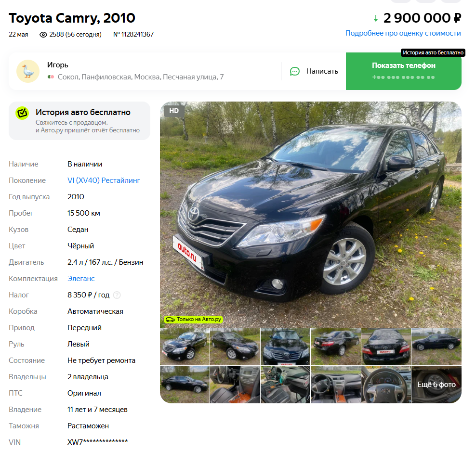The width and height of the screenshot is (476, 450).
Task: Open the Элеганс trim level link
Action: coord(81,279)
